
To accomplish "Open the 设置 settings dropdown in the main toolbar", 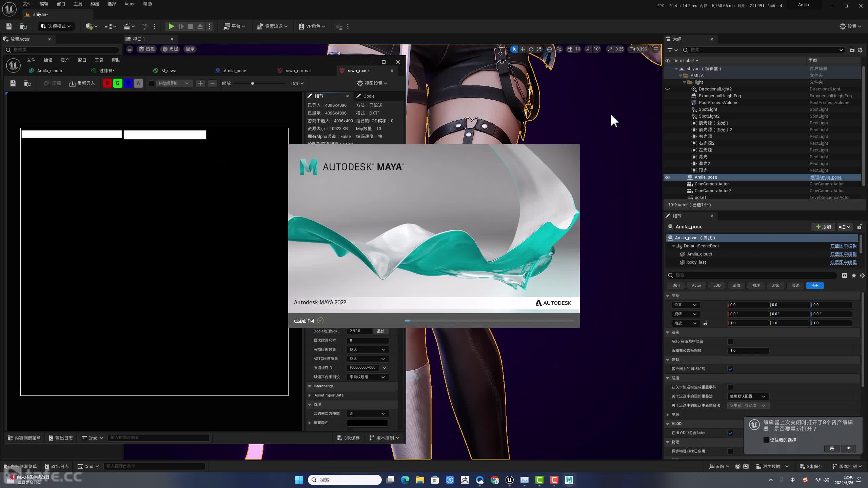I will (850, 26).
